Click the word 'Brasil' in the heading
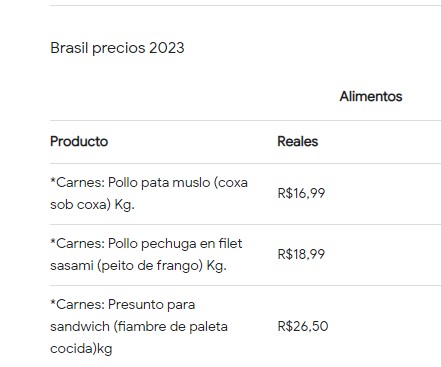 [69, 48]
